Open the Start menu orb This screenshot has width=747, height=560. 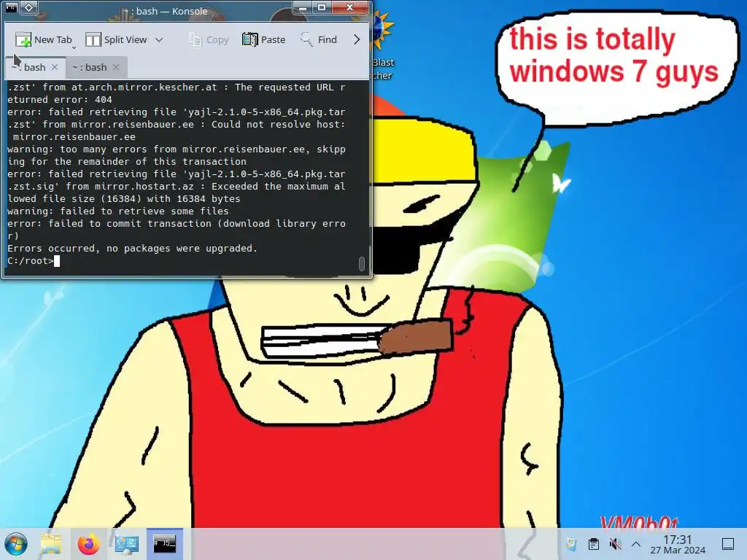click(x=16, y=544)
